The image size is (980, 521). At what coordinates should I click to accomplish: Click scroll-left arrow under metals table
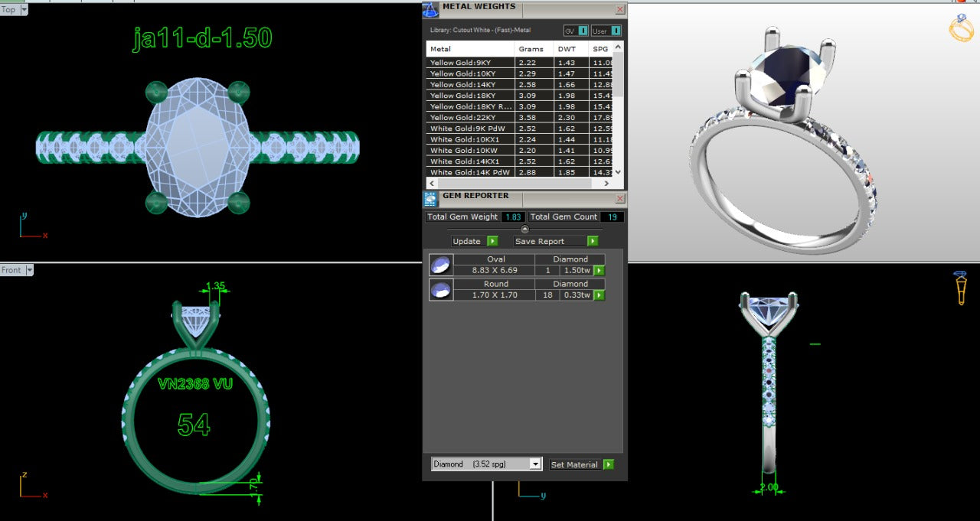[x=432, y=184]
